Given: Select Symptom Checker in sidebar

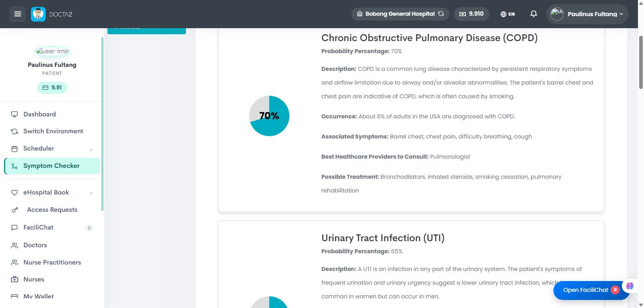Looking at the screenshot, I should [x=52, y=166].
